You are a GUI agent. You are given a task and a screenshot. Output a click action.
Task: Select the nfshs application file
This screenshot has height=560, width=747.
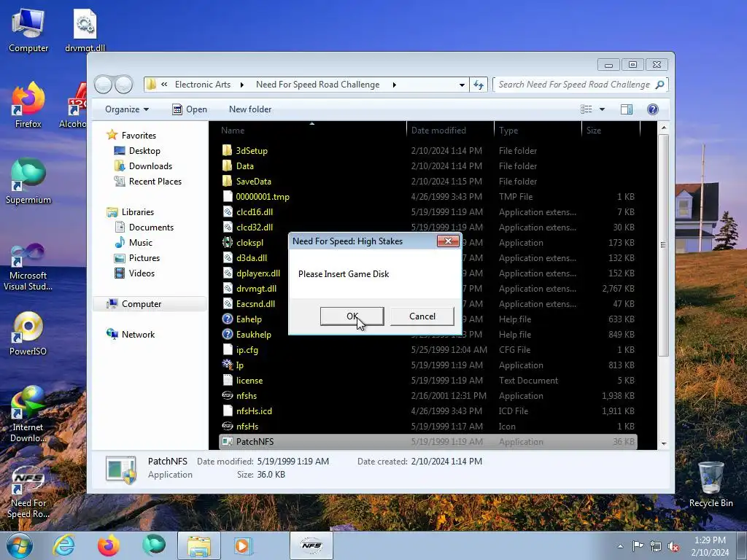click(x=247, y=396)
